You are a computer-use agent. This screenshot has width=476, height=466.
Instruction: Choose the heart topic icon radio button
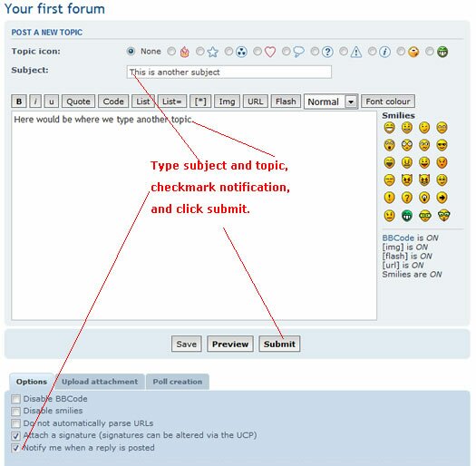257,52
